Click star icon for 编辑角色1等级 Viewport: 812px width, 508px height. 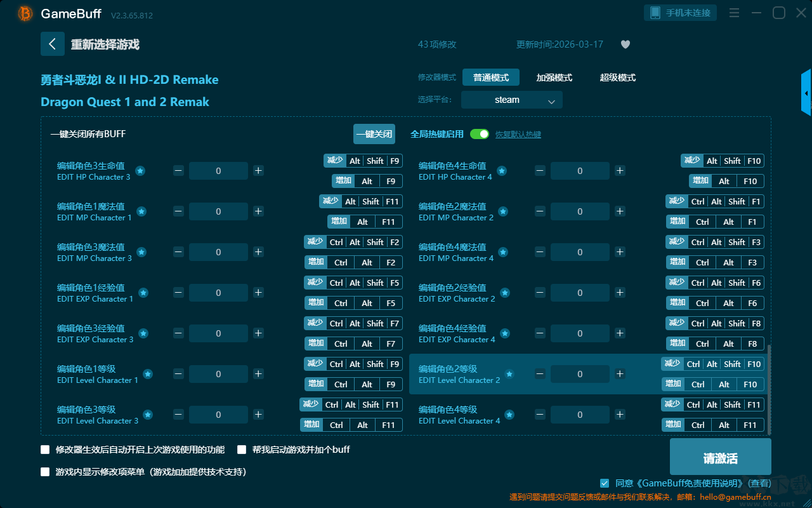tap(148, 374)
